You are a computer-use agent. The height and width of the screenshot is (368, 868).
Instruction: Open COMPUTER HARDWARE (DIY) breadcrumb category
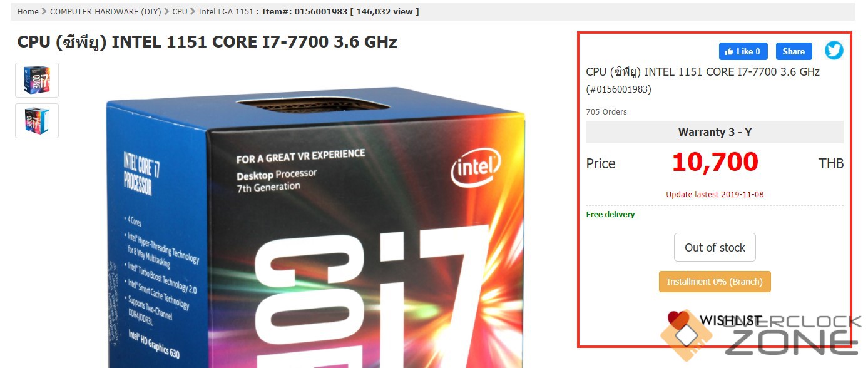tap(105, 11)
